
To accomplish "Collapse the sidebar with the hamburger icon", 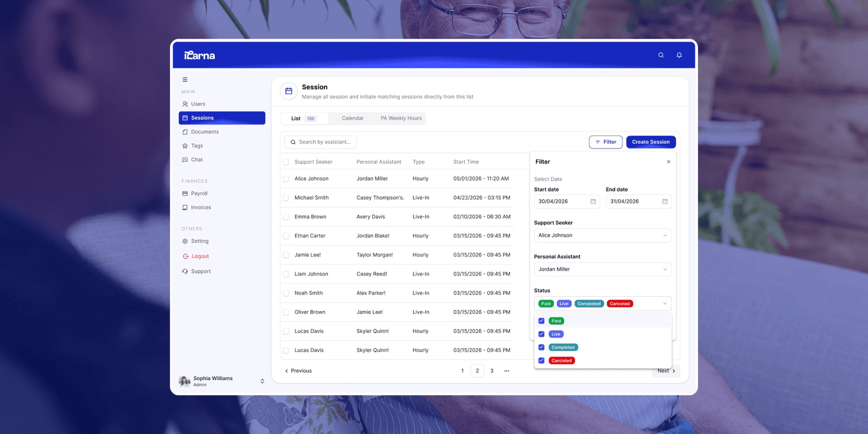I will click(x=185, y=79).
